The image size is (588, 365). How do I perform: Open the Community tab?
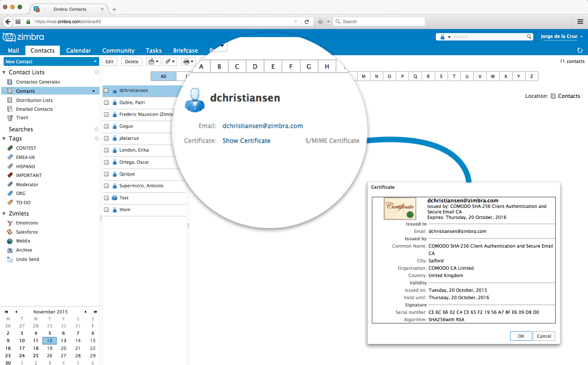(x=118, y=50)
